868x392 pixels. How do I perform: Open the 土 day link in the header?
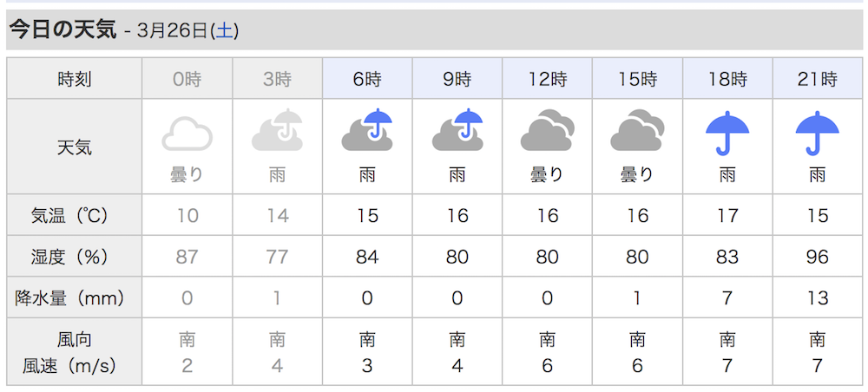[224, 30]
